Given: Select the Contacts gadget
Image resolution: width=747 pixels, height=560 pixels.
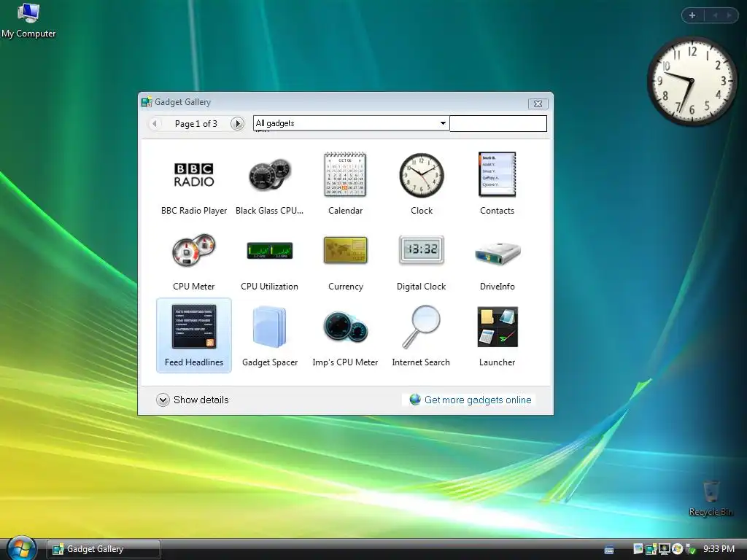Looking at the screenshot, I should [x=498, y=184].
